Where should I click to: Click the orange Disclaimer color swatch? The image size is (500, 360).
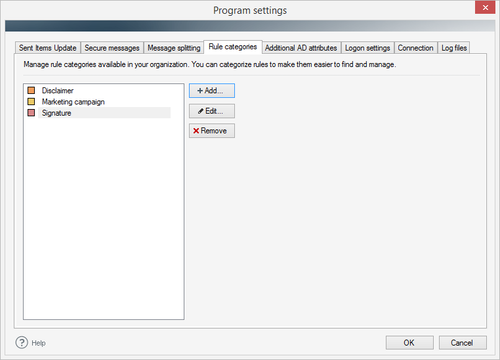click(31, 90)
